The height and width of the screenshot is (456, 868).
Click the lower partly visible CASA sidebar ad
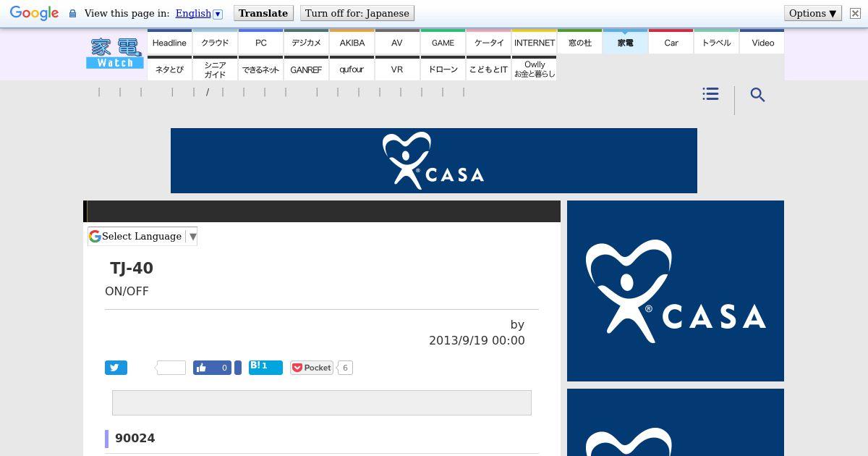point(676,423)
